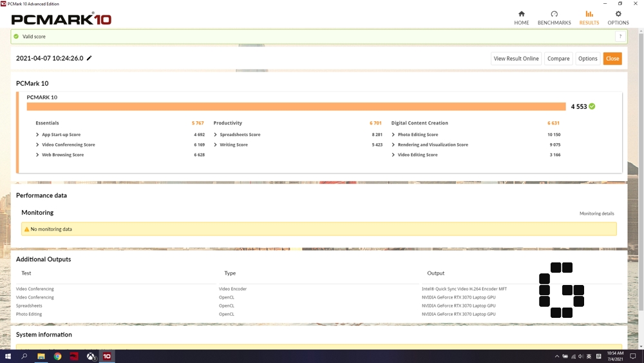Expand App Start-up Score details
The image size is (644, 363).
(38, 135)
